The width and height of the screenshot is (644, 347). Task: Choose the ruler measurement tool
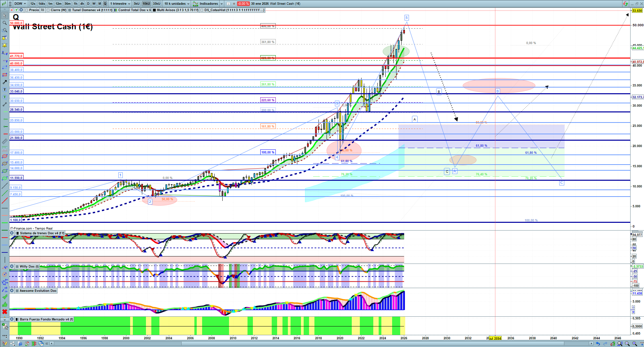point(4,141)
